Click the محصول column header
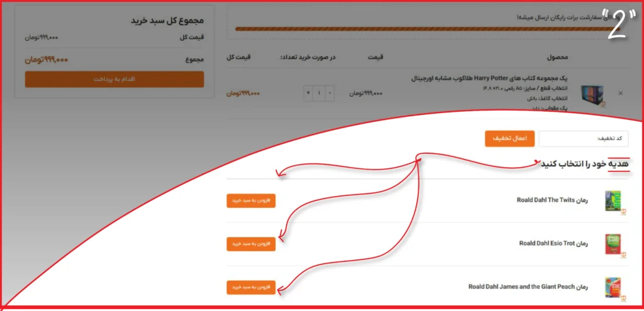Screen dimensions: 644x311 point(557,57)
